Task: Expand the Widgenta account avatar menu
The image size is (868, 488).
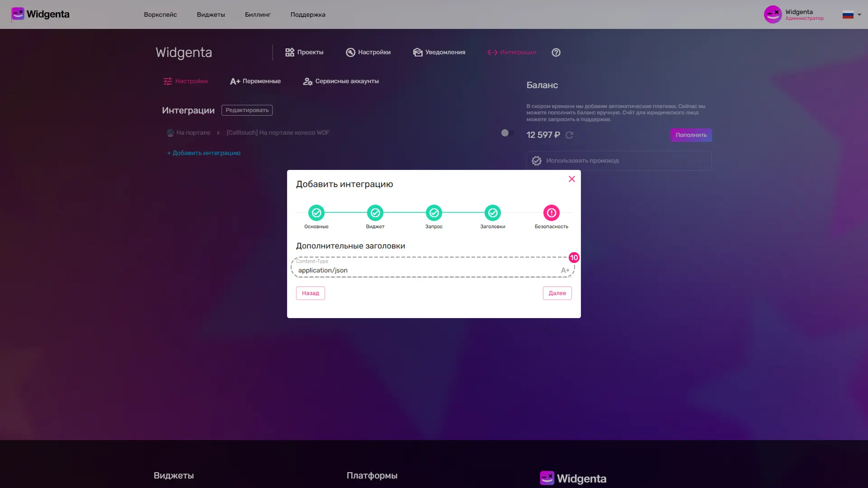Action: 773,14
